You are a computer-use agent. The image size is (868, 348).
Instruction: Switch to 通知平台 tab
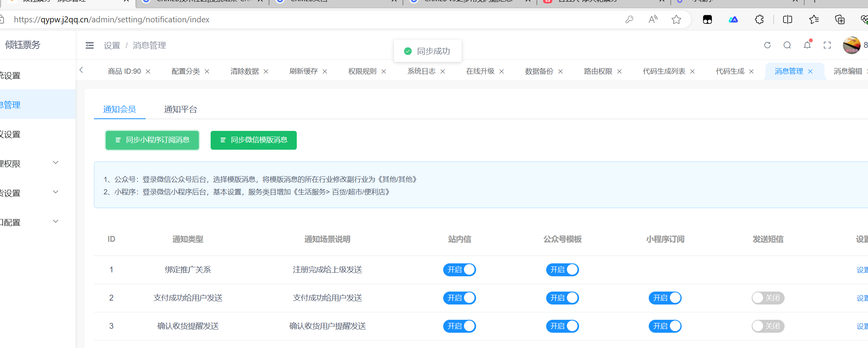click(180, 109)
